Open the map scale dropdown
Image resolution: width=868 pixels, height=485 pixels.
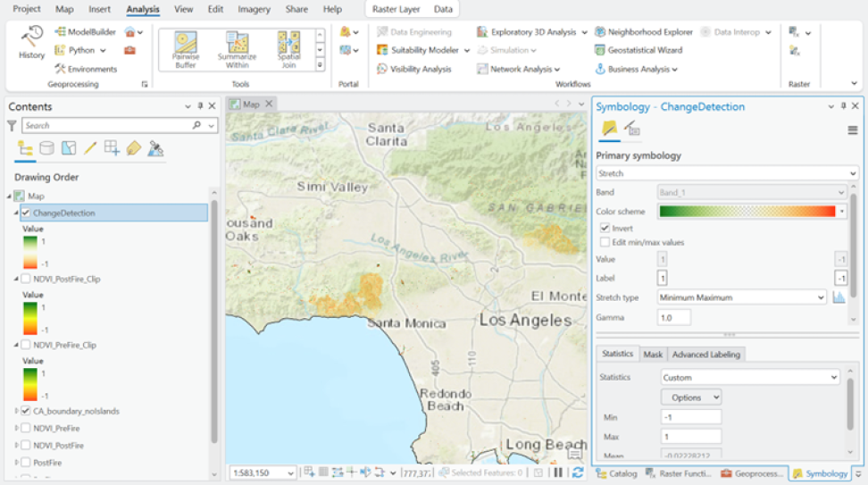290,473
